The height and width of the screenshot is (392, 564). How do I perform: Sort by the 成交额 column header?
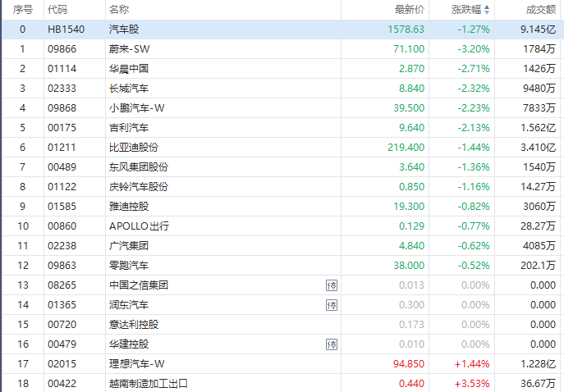(541, 10)
